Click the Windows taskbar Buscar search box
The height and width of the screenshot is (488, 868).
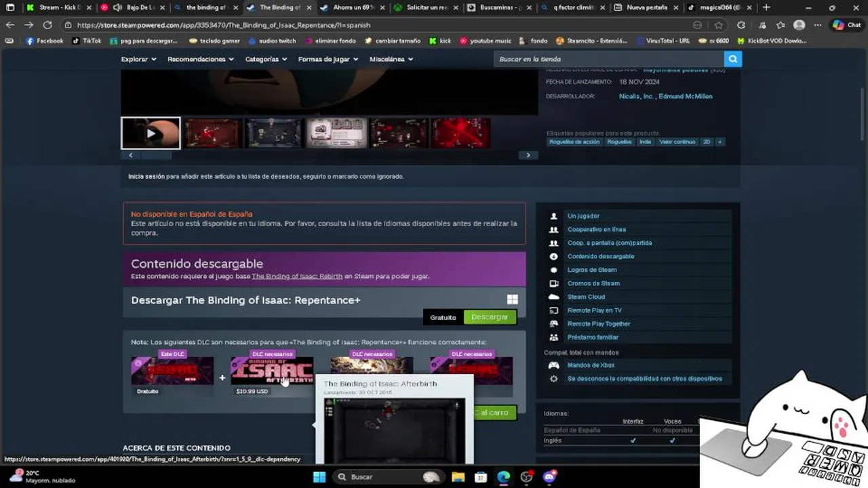coord(389,476)
